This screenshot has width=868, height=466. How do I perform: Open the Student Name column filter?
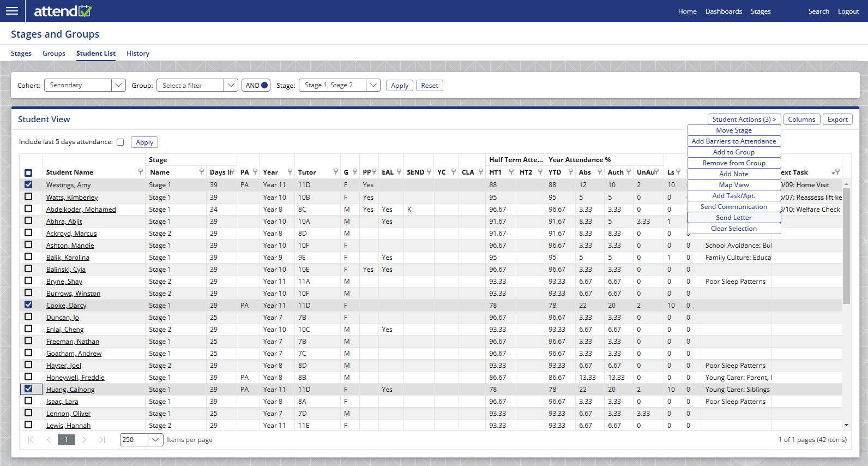point(140,172)
